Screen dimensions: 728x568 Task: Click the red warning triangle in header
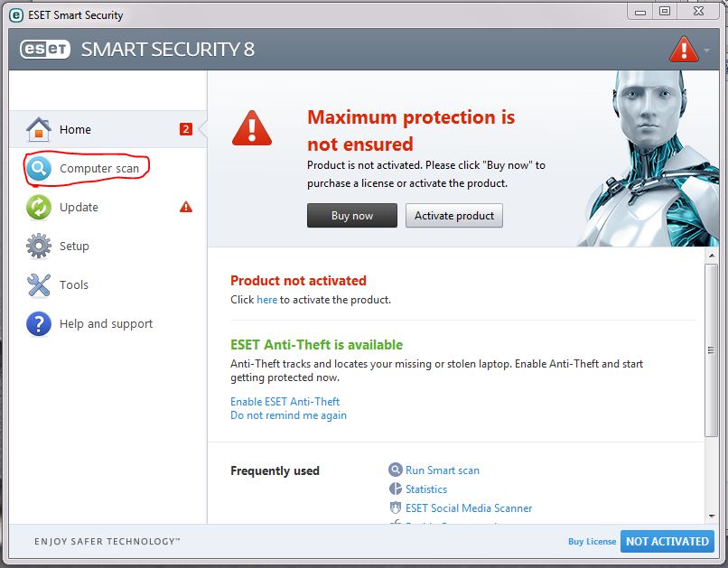pos(685,49)
